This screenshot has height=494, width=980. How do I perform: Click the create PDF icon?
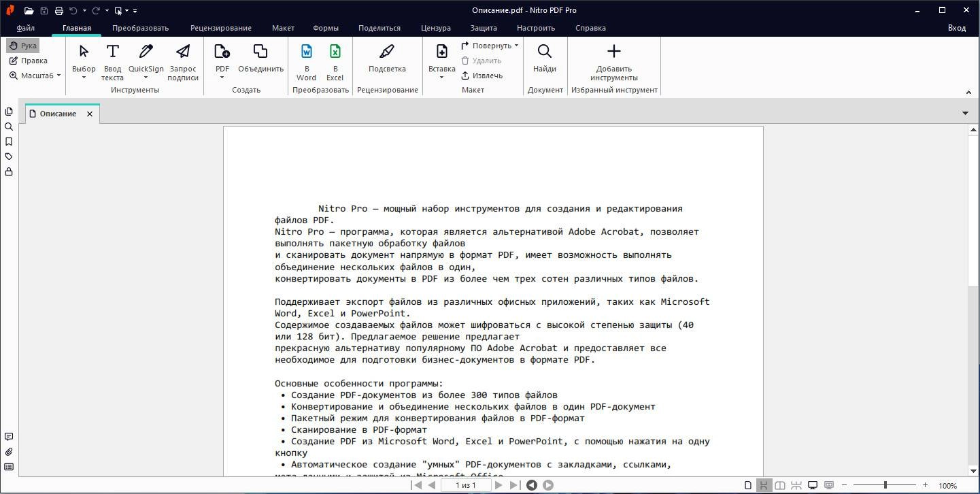pos(222,52)
